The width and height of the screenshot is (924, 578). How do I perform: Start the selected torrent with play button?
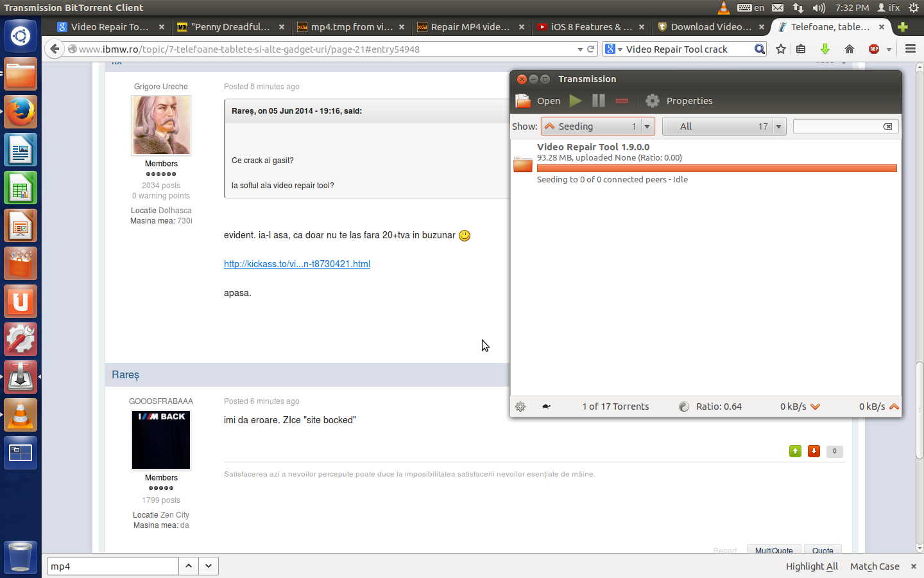tap(576, 101)
